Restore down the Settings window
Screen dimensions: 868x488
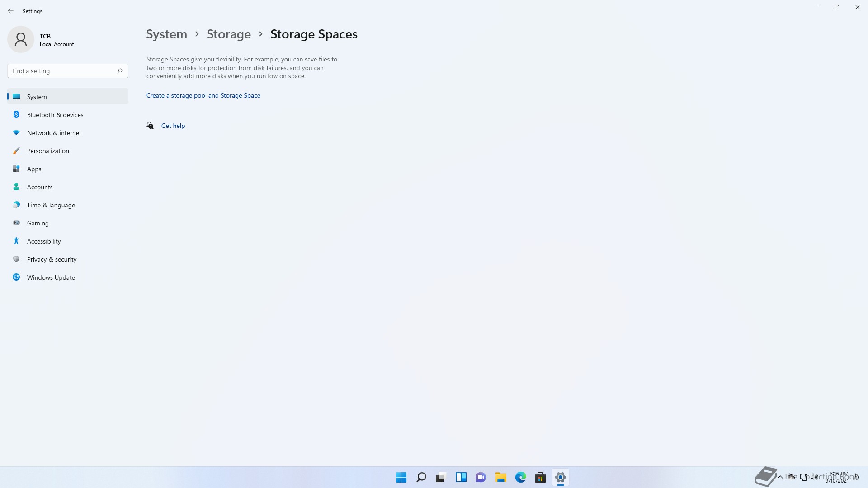[837, 7]
